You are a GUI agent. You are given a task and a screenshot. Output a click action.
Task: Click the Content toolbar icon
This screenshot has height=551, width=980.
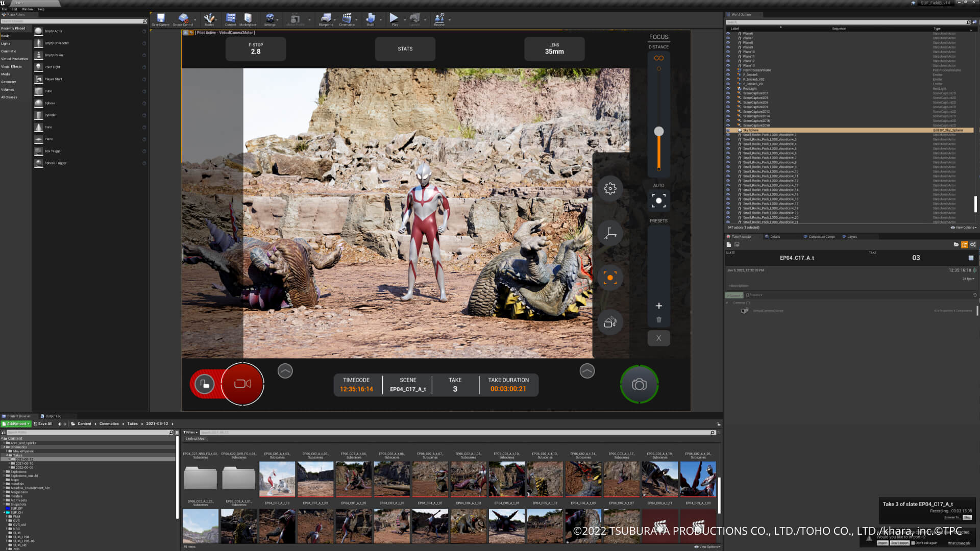pos(231,19)
